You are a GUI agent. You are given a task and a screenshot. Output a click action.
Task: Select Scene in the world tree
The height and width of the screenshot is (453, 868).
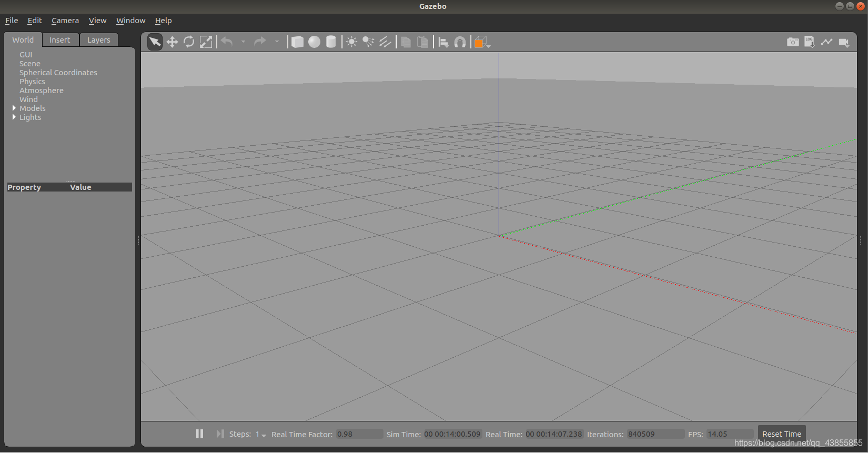(x=30, y=64)
